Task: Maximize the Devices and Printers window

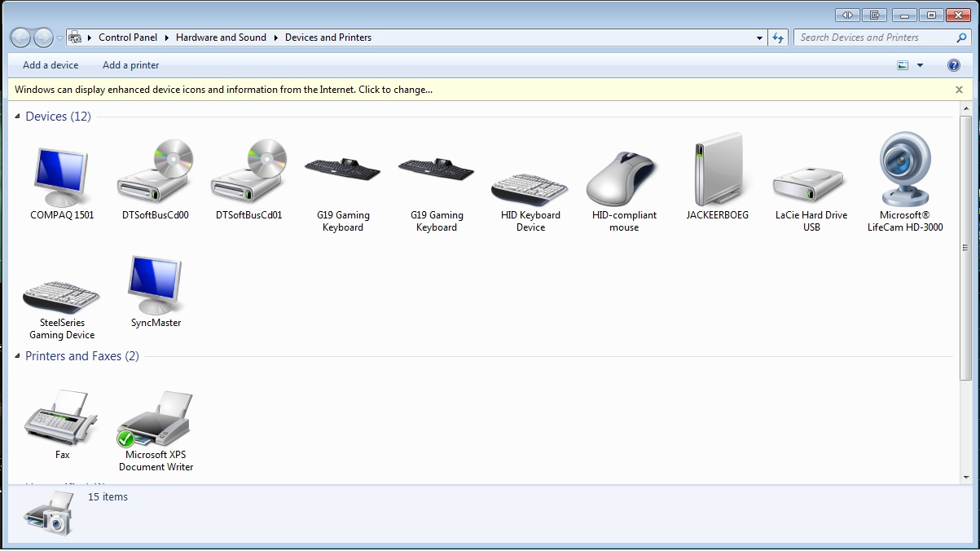Action: [x=930, y=15]
